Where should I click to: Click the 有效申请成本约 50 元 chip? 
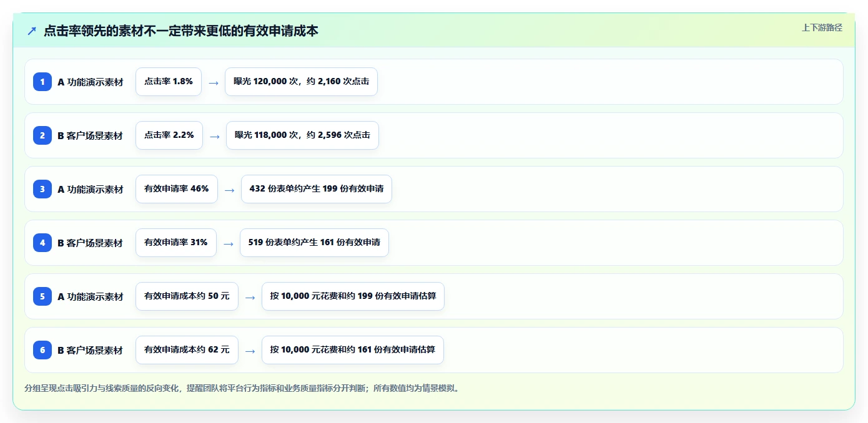(x=187, y=296)
